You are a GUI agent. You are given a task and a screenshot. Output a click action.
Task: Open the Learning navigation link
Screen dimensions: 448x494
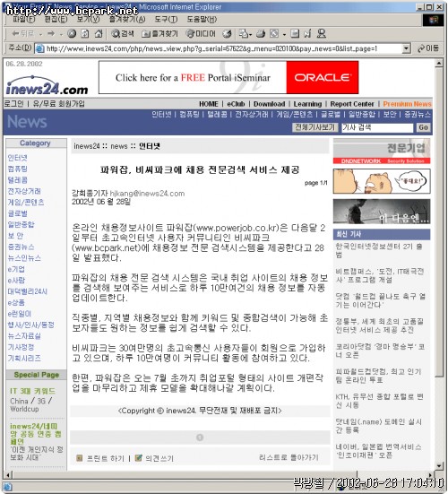pyautogui.click(x=307, y=104)
